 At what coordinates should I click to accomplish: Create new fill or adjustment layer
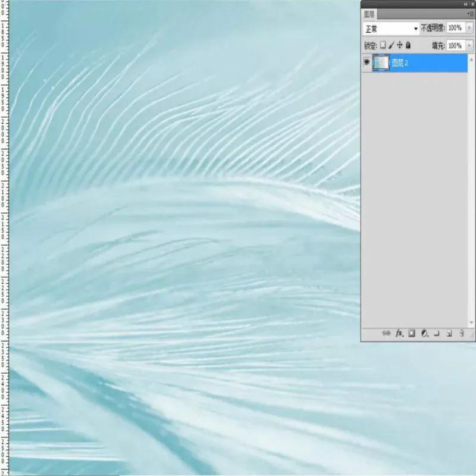click(x=424, y=333)
